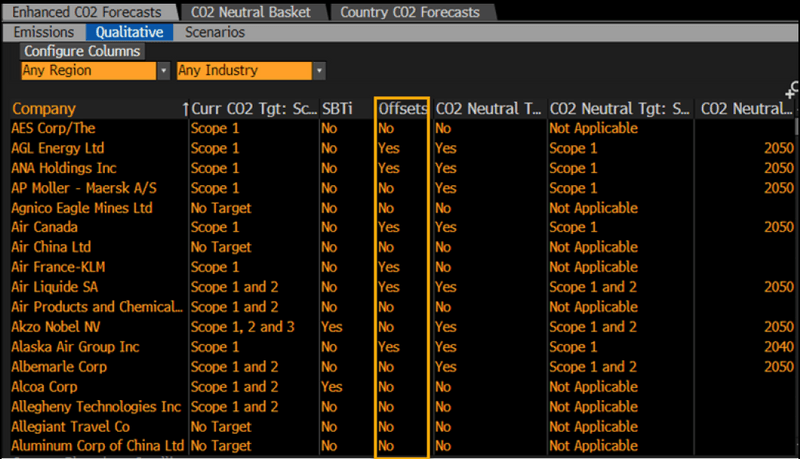The image size is (800, 459).
Task: Click Air France-KLM's Offsets 'Yes' value
Action: [389, 267]
